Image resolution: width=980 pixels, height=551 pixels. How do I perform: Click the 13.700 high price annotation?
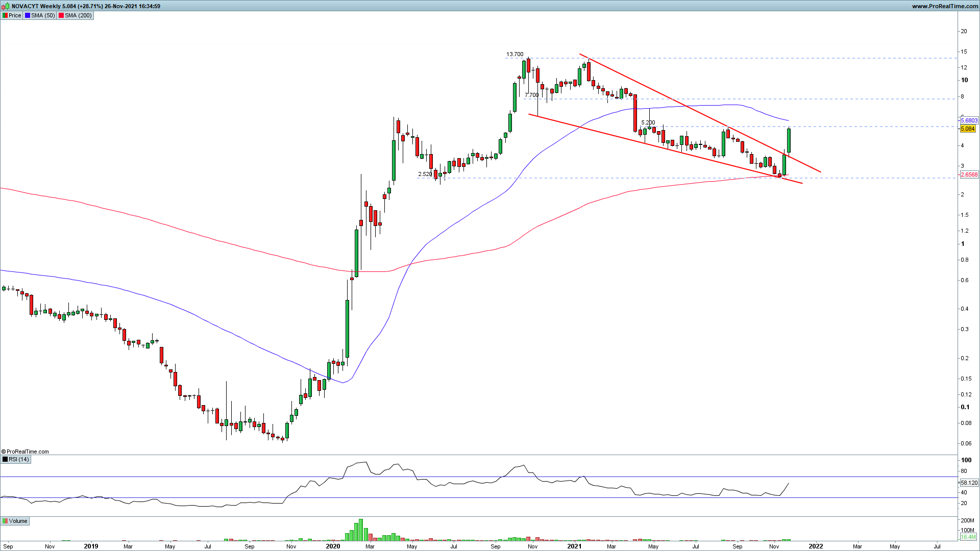pyautogui.click(x=514, y=54)
